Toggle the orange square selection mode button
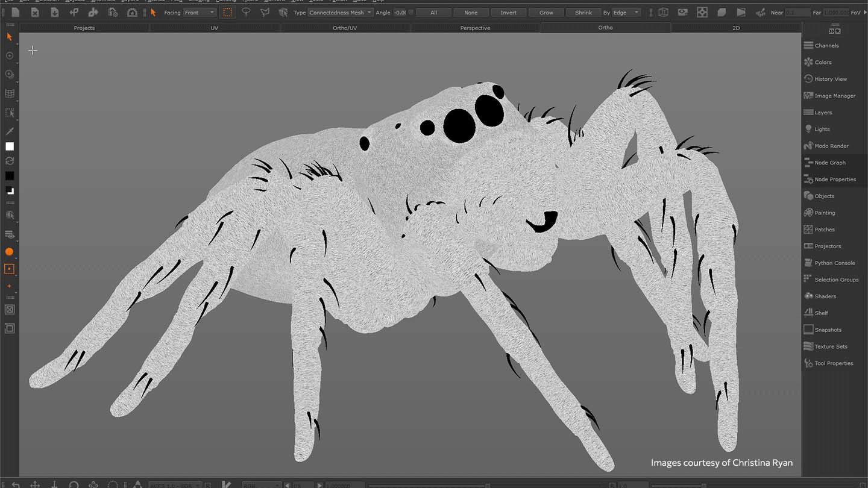 pos(10,269)
